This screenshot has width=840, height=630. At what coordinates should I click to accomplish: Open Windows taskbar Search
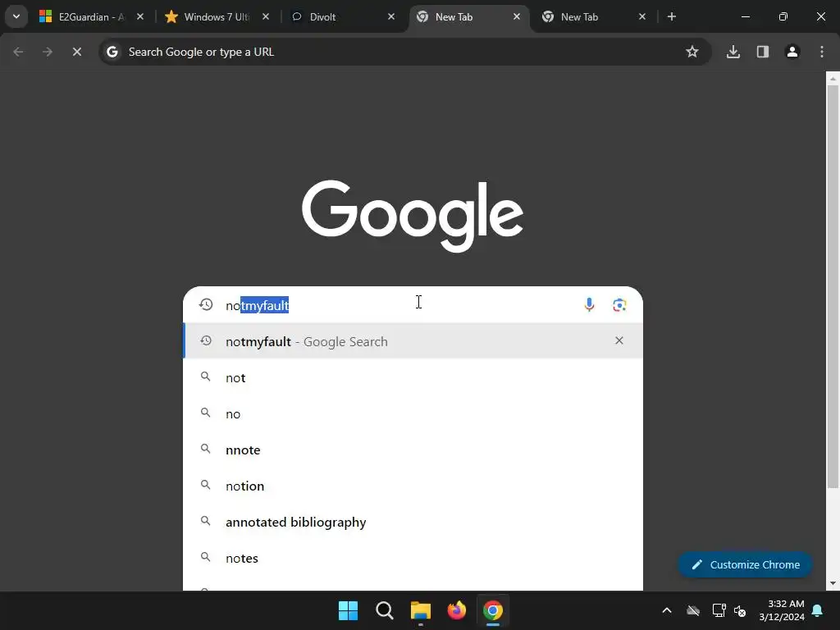(384, 610)
